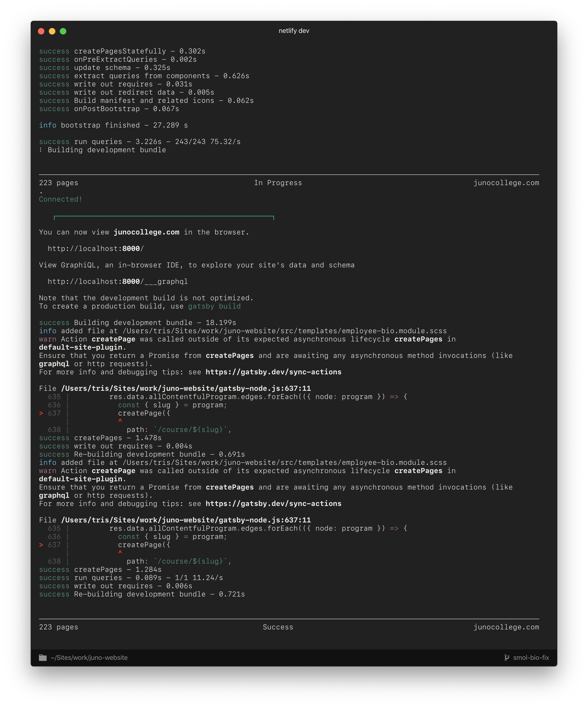Open second https://gatsby.dev/sync-actions link
Viewport: 588px width, 707px height.
273,504
